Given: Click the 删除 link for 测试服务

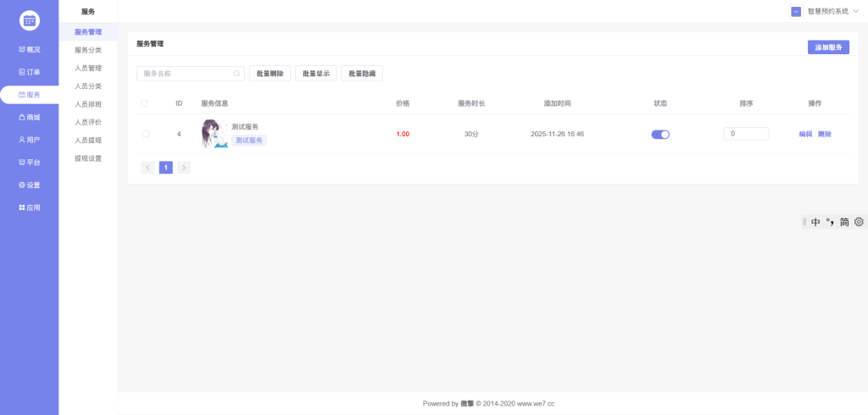Looking at the screenshot, I should pos(824,134).
